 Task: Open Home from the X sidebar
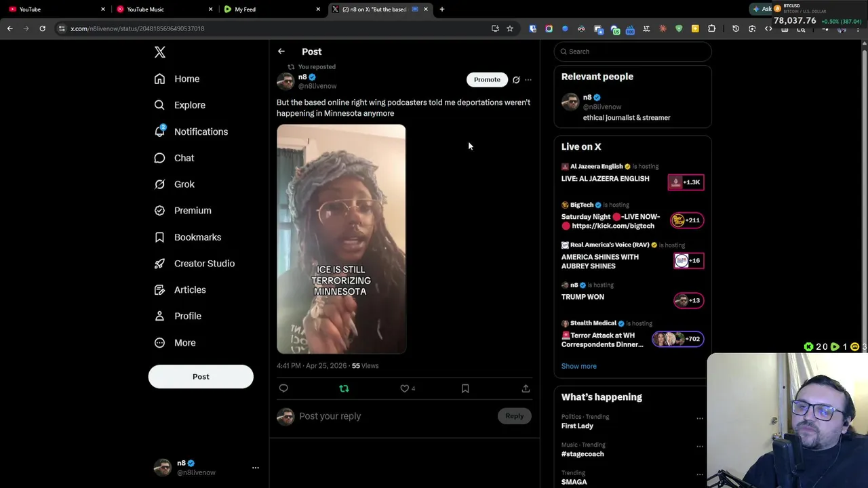tap(177, 79)
